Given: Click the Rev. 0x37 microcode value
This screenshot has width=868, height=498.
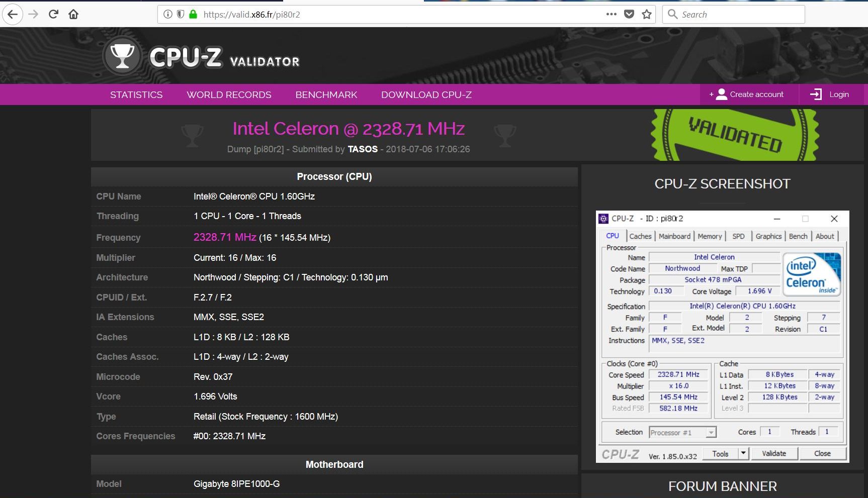Looking at the screenshot, I should click(213, 377).
